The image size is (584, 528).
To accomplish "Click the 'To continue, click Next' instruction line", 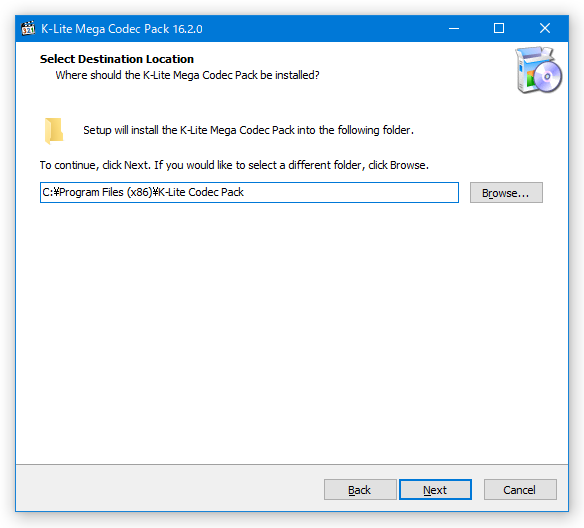I will pyautogui.click(x=234, y=165).
